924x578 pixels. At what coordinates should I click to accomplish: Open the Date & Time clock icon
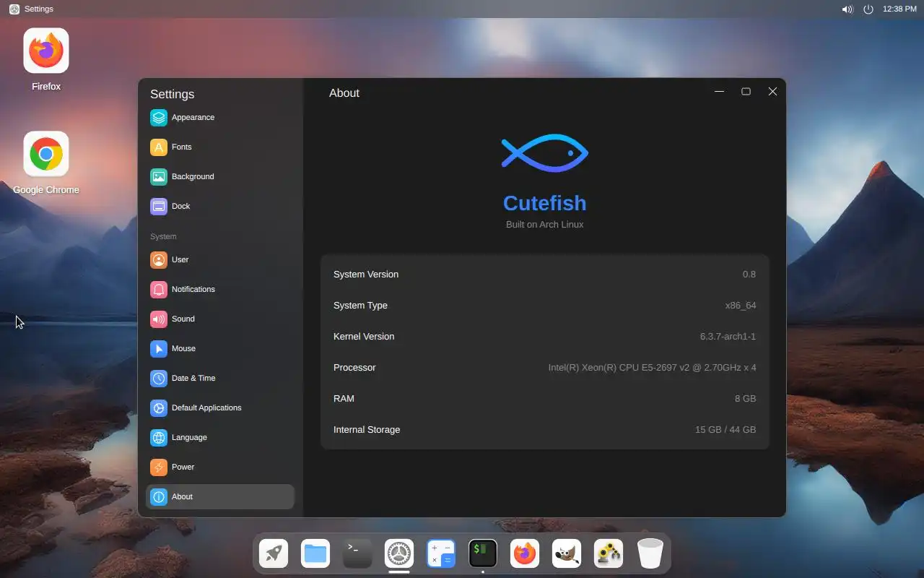point(159,378)
